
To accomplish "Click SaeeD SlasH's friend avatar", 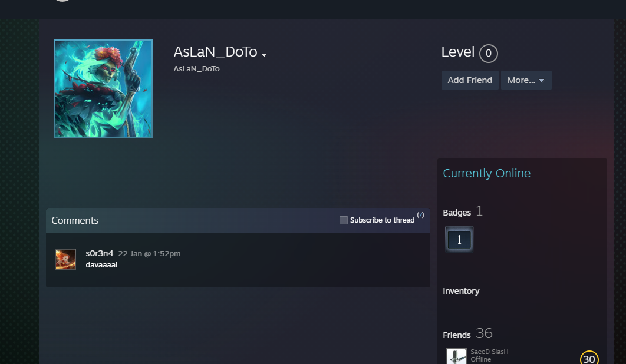I will (456, 356).
